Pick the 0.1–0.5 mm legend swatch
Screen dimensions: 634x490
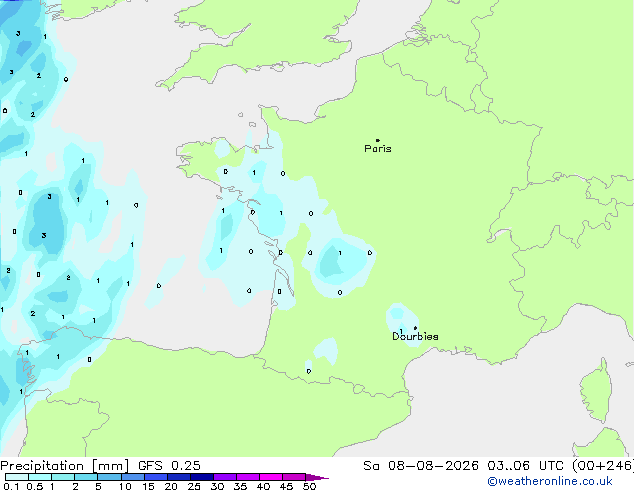coord(17,477)
